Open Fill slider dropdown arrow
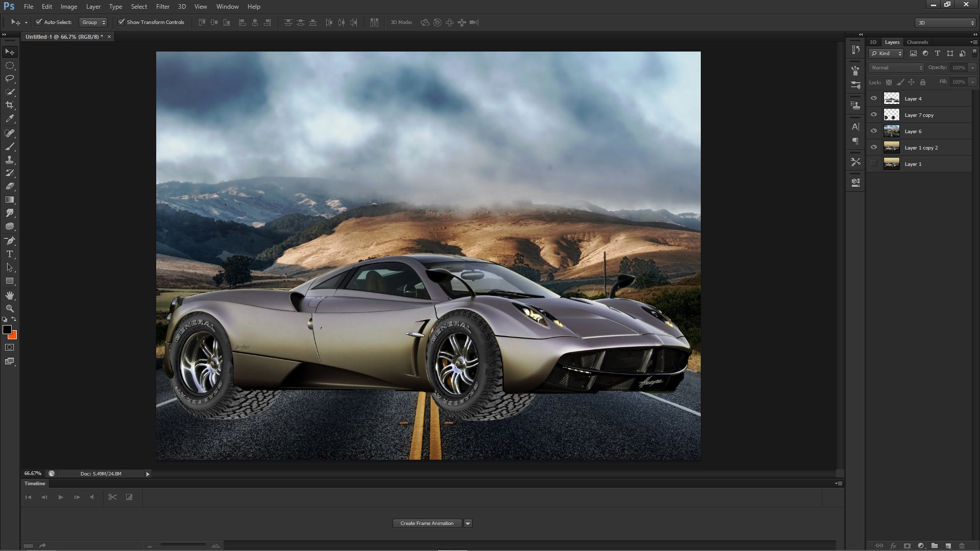This screenshot has height=551, width=980. pos(972,82)
